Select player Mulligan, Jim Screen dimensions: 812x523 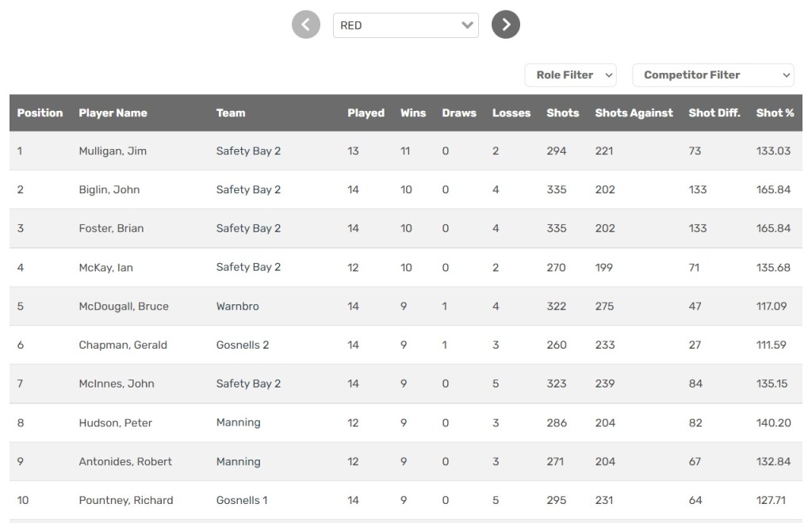(x=113, y=151)
